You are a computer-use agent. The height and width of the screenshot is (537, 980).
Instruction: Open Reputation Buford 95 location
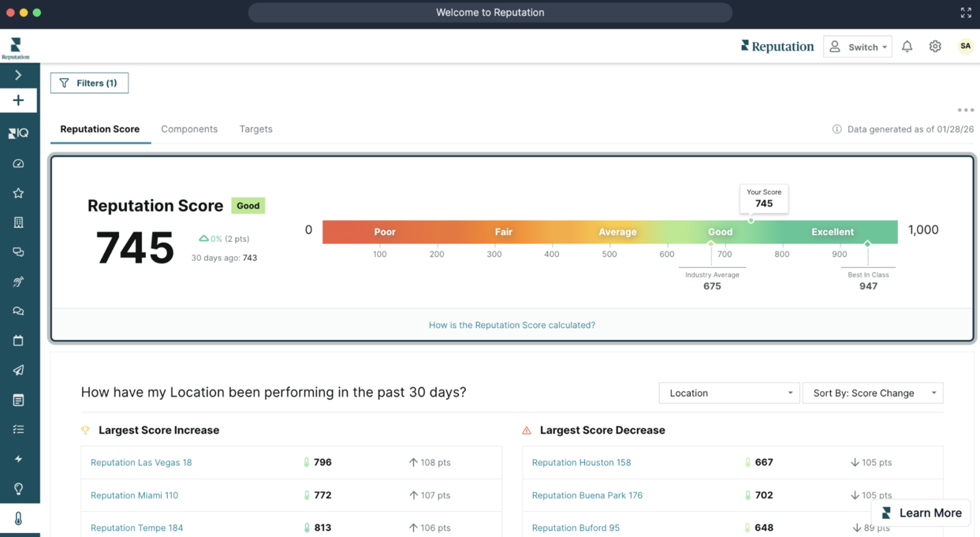point(576,528)
